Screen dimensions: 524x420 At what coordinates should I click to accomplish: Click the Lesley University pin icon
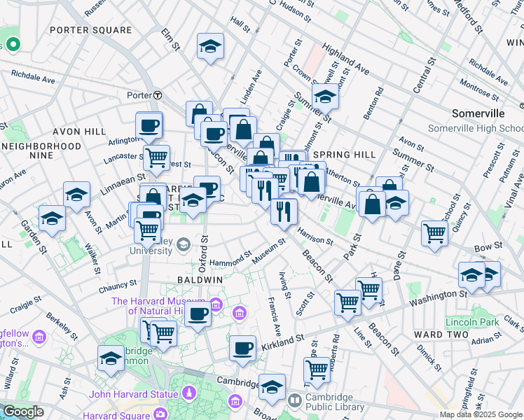pyautogui.click(x=184, y=245)
